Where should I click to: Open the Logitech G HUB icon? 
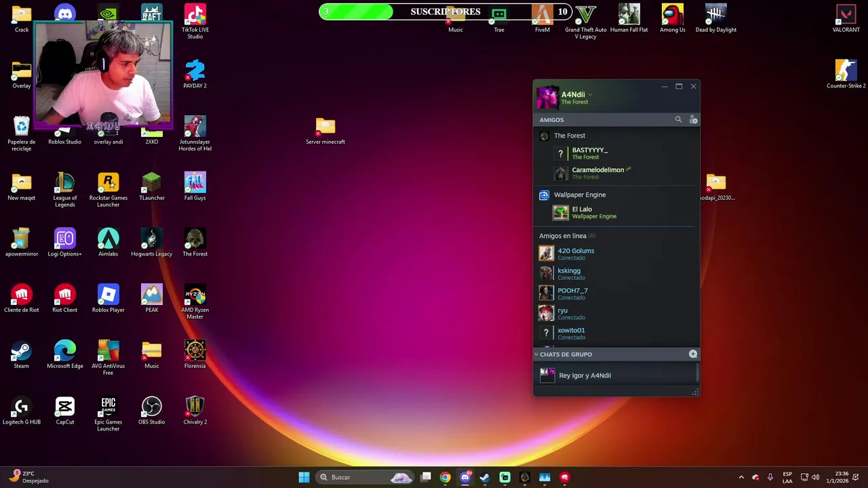tap(22, 411)
